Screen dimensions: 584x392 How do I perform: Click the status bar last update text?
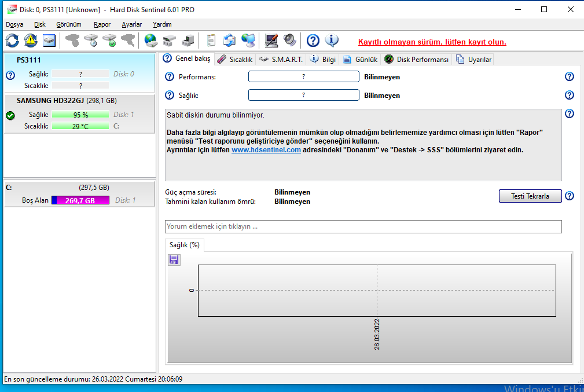(x=93, y=379)
